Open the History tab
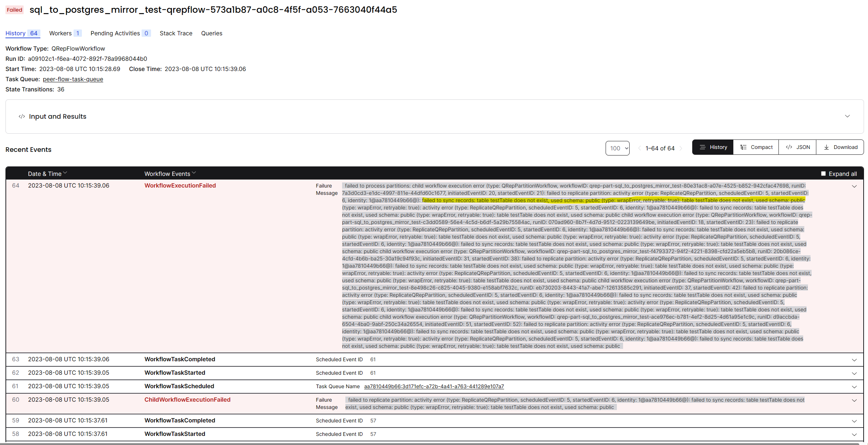 click(23, 33)
